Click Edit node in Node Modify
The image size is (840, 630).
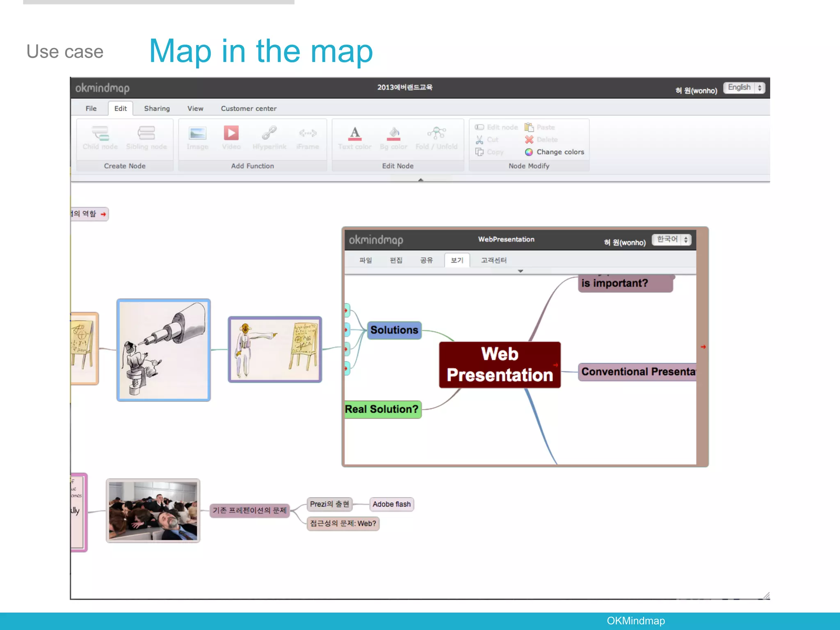tap(496, 127)
